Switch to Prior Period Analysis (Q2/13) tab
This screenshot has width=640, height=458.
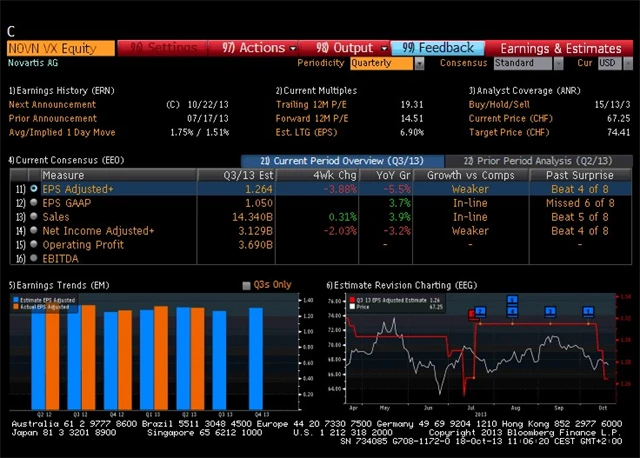click(x=538, y=161)
